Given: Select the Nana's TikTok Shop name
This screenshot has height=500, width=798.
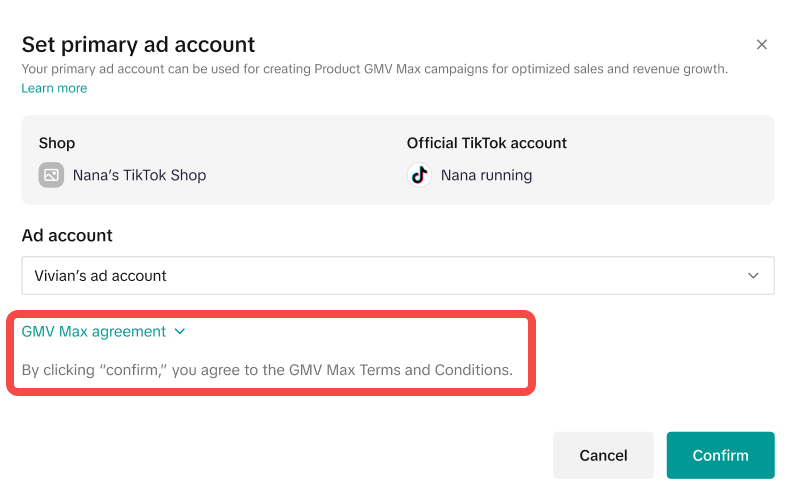Looking at the screenshot, I should (x=139, y=175).
